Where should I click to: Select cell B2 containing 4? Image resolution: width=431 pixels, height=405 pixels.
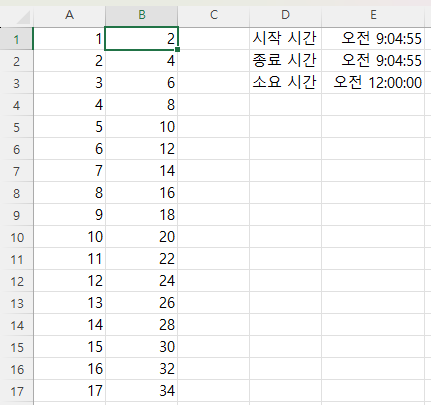pos(142,61)
